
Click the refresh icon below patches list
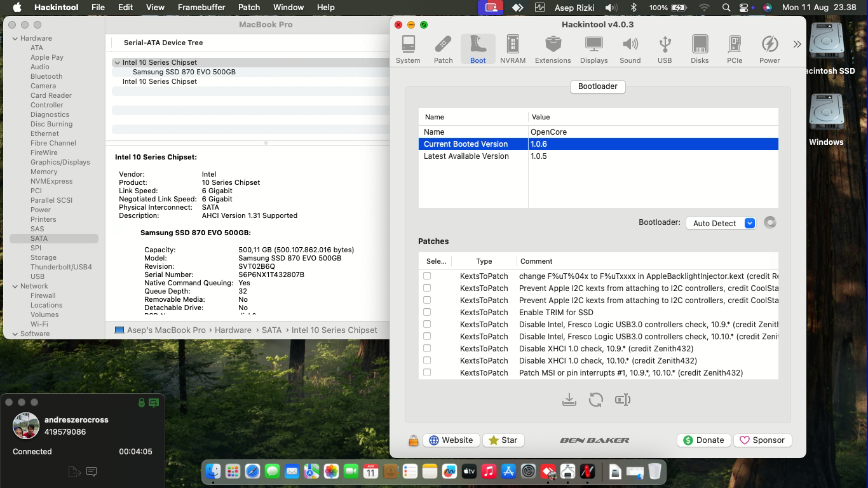pyautogui.click(x=595, y=400)
